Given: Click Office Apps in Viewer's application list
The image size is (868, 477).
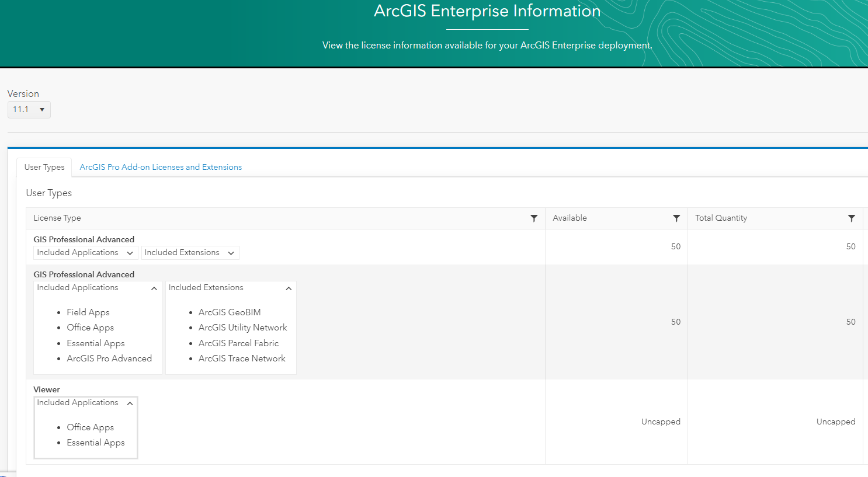Looking at the screenshot, I should (91, 427).
